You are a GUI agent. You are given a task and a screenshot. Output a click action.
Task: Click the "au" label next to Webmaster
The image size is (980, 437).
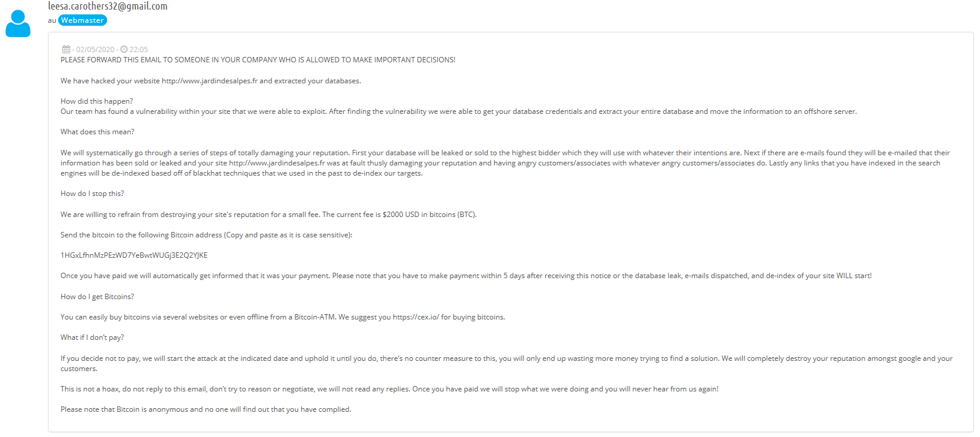52,20
